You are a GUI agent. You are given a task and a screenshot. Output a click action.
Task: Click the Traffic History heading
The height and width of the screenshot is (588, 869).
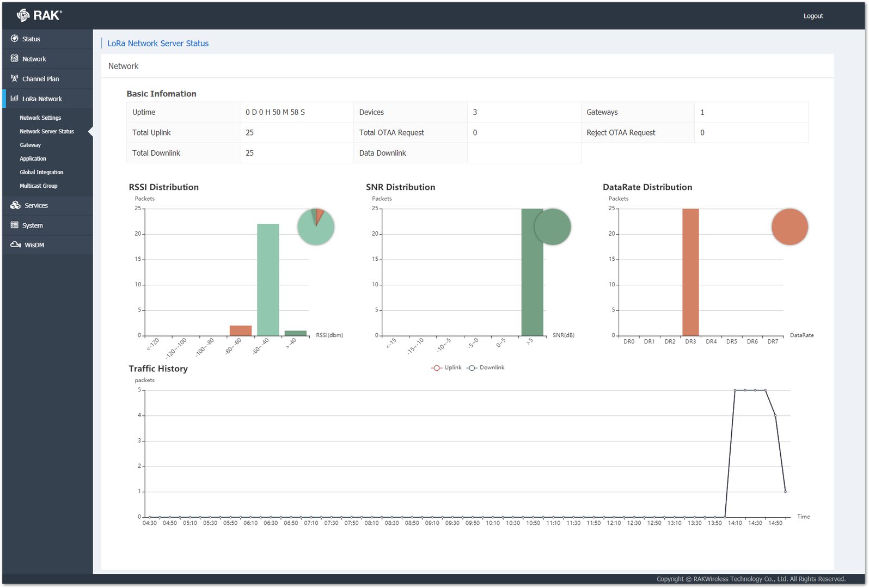pyautogui.click(x=158, y=369)
